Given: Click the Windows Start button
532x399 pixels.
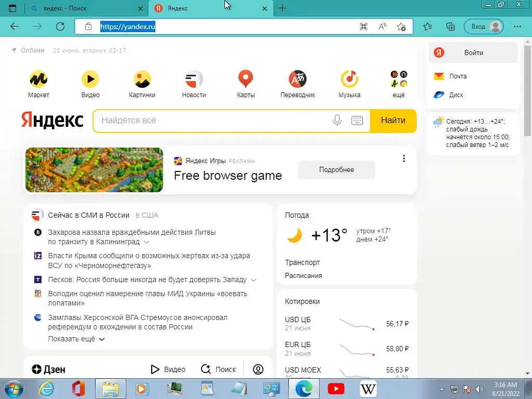Looking at the screenshot, I should tap(14, 389).
